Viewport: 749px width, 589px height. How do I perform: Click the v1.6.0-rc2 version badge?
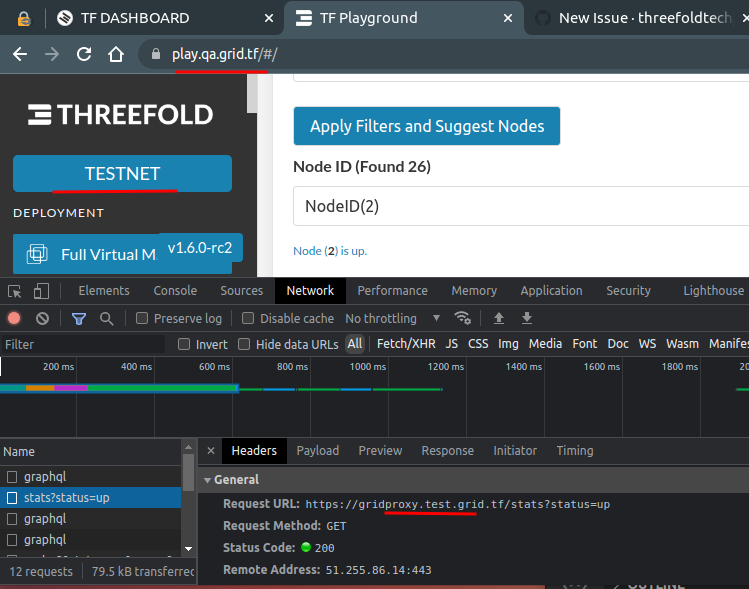200,247
